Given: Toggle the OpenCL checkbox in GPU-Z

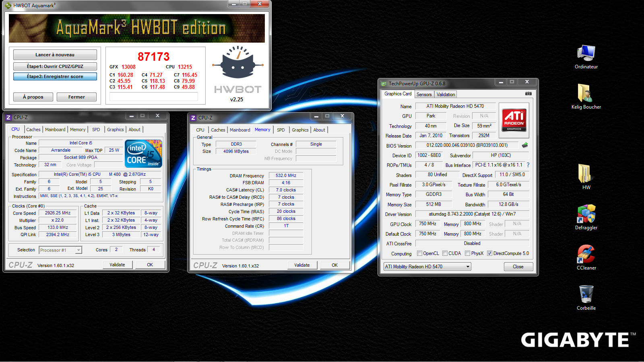Looking at the screenshot, I should 419,253.
